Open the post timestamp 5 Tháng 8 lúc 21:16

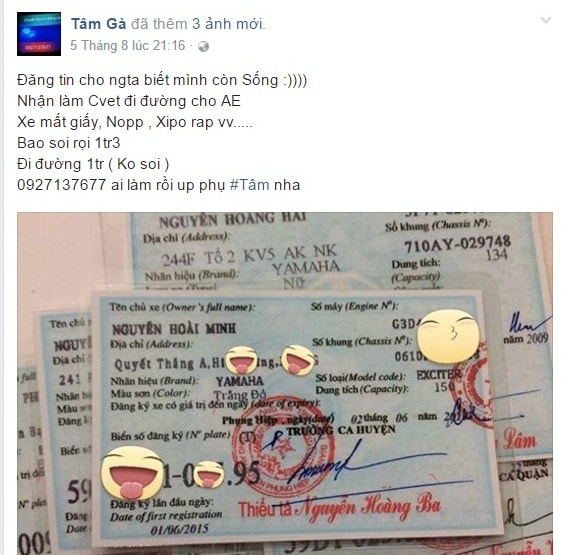pyautogui.click(x=128, y=46)
